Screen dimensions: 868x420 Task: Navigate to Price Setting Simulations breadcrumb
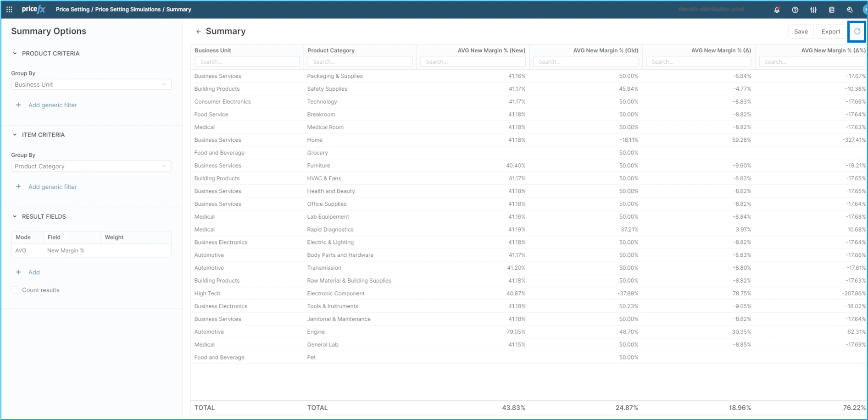[x=128, y=9]
